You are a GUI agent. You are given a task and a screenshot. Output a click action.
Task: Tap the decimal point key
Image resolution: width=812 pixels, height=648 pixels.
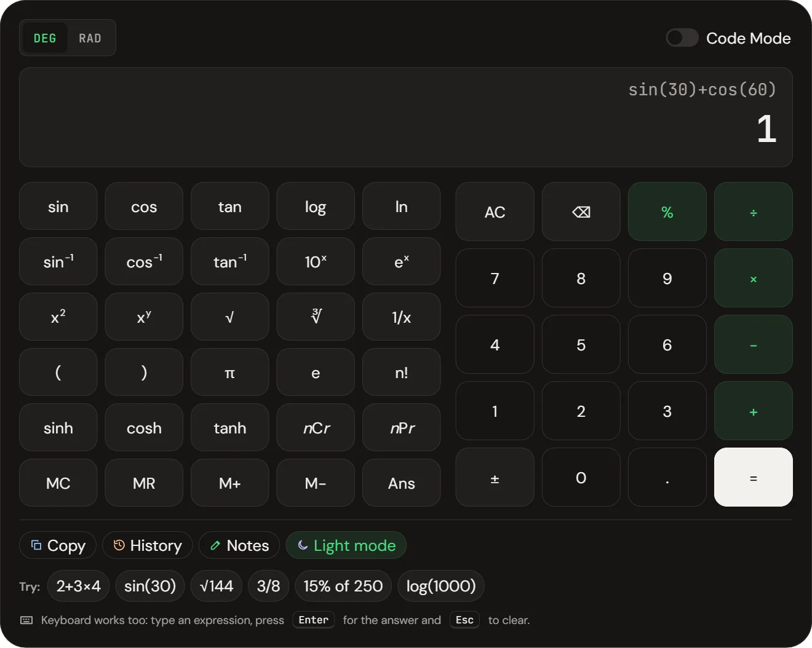[x=667, y=477]
